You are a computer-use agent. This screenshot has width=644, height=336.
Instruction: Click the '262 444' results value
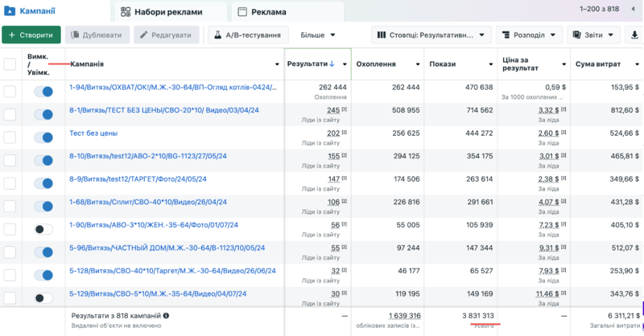[x=332, y=87]
